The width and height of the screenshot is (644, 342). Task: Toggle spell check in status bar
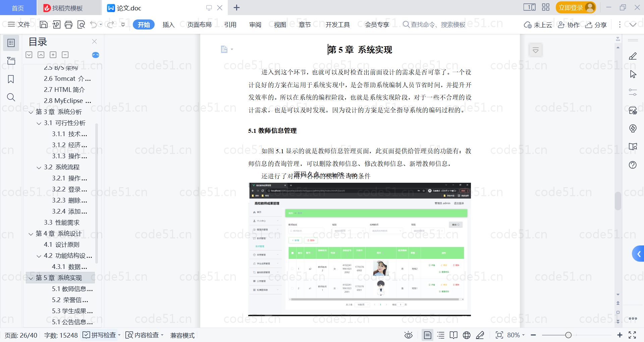[99, 335]
